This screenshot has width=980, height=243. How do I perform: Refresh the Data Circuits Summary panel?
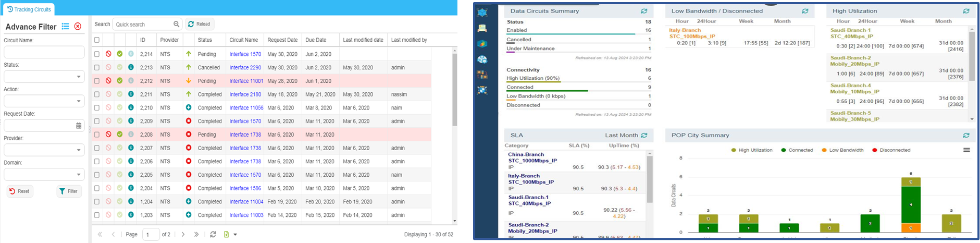coord(644,11)
